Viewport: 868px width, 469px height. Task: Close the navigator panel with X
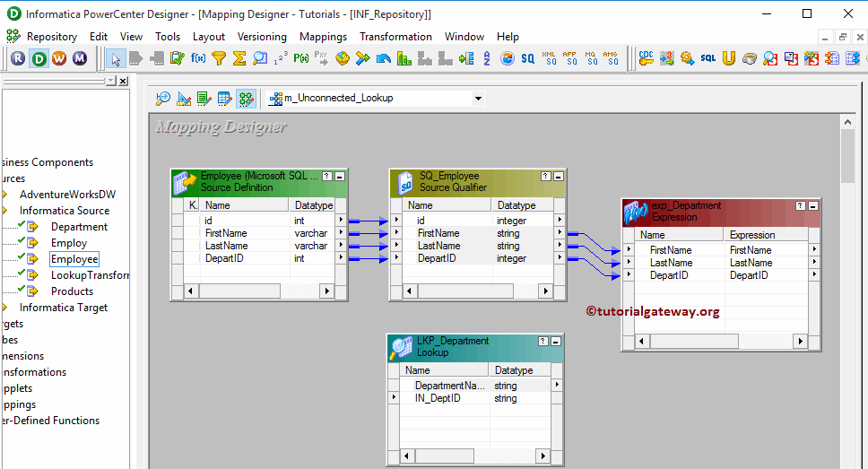[x=123, y=81]
